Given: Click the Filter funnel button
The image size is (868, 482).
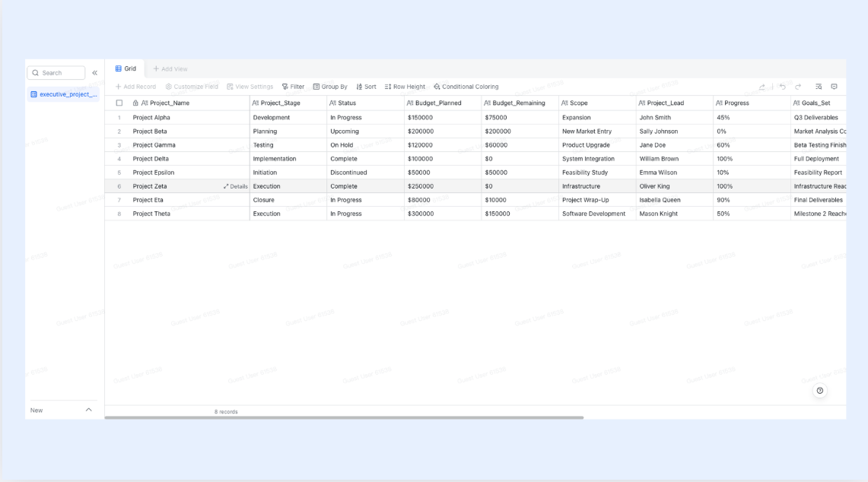Looking at the screenshot, I should (x=293, y=87).
